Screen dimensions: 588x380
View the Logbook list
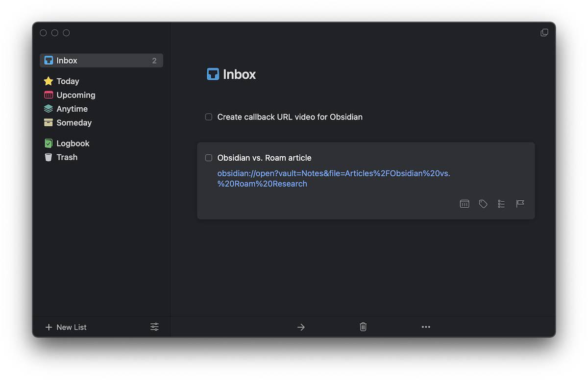click(73, 143)
